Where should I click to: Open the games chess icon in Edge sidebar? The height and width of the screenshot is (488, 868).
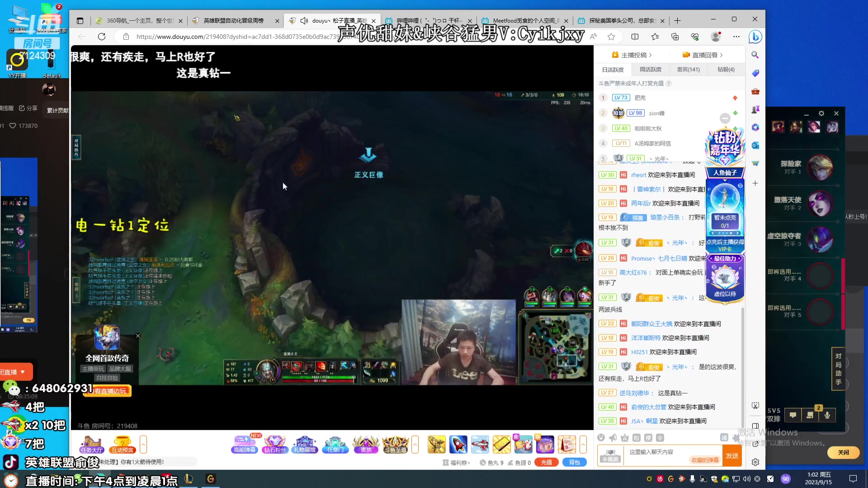pos(755,109)
